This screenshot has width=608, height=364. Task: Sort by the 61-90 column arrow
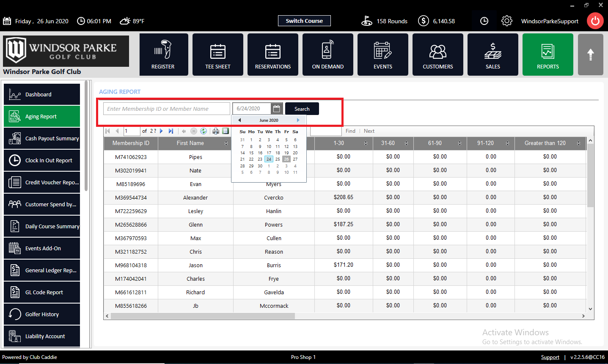[x=459, y=144]
